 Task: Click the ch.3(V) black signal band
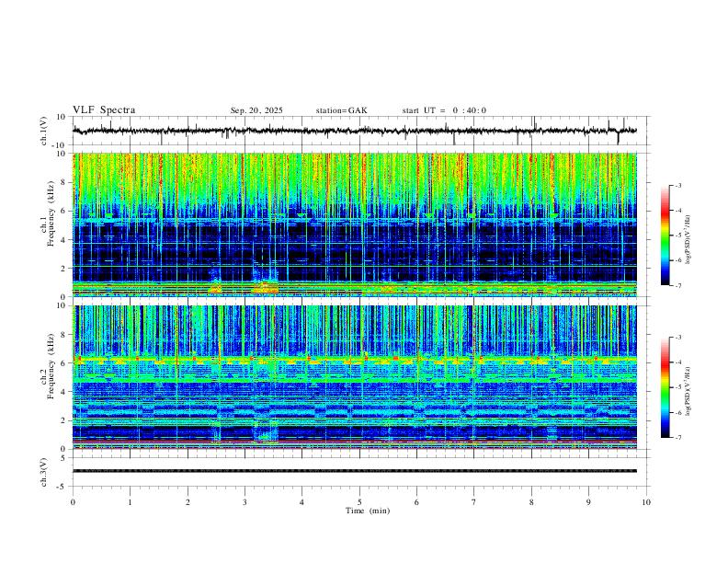pos(355,471)
